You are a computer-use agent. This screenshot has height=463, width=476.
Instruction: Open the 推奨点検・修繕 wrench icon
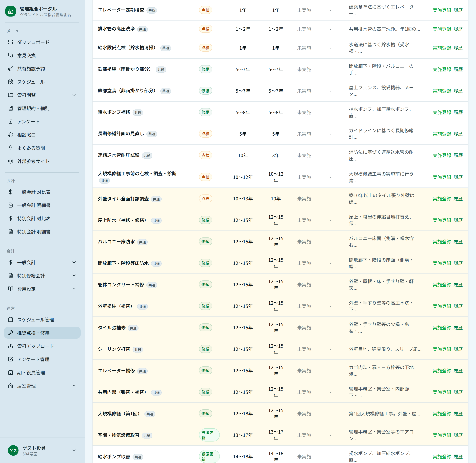point(11,333)
